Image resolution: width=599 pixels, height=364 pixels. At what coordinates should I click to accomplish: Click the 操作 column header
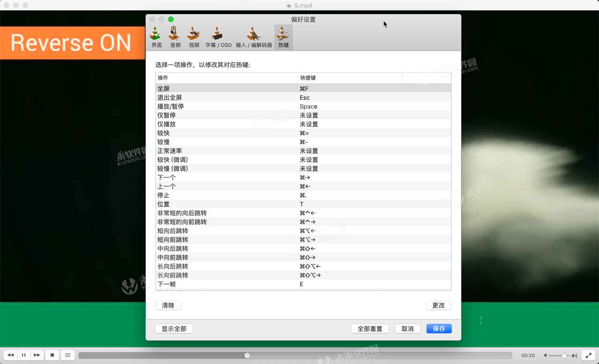pos(227,78)
